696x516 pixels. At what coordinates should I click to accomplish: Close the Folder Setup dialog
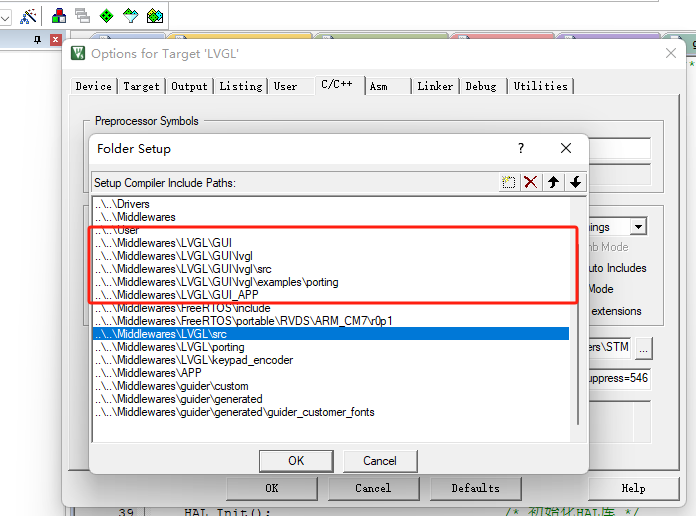[566, 148]
